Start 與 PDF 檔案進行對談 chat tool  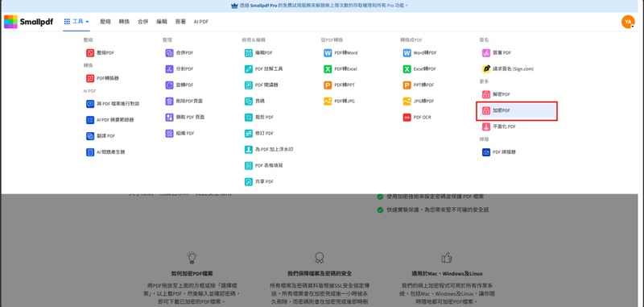113,104
